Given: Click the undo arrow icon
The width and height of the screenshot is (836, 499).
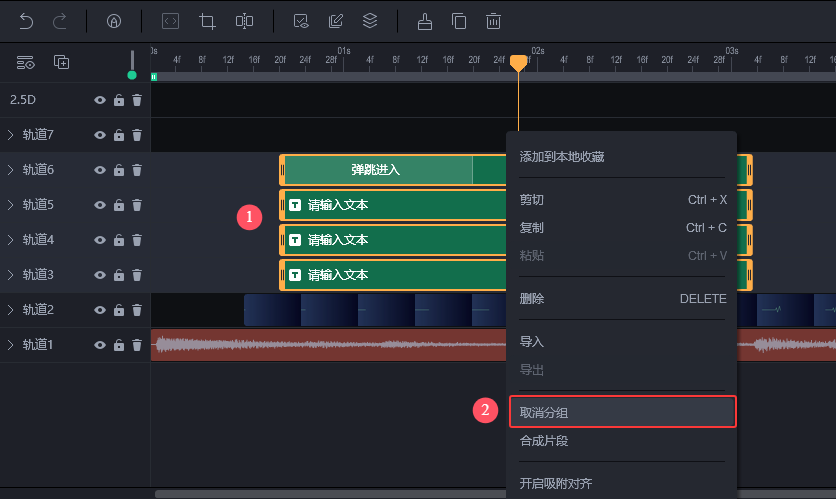Looking at the screenshot, I should click(x=26, y=20).
